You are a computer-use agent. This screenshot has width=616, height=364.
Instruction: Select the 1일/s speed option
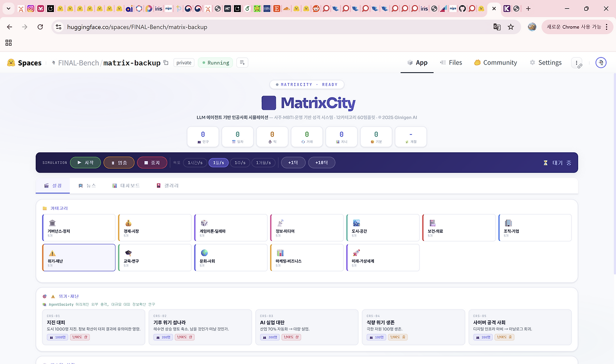pos(218,163)
